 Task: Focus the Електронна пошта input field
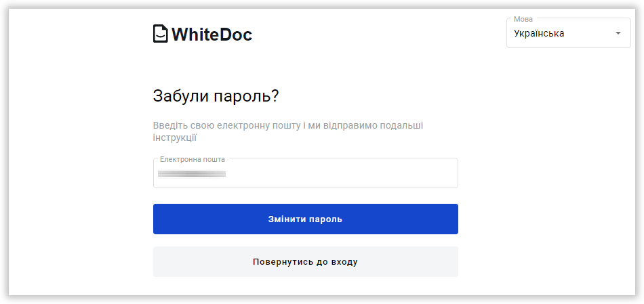pyautogui.click(x=306, y=173)
